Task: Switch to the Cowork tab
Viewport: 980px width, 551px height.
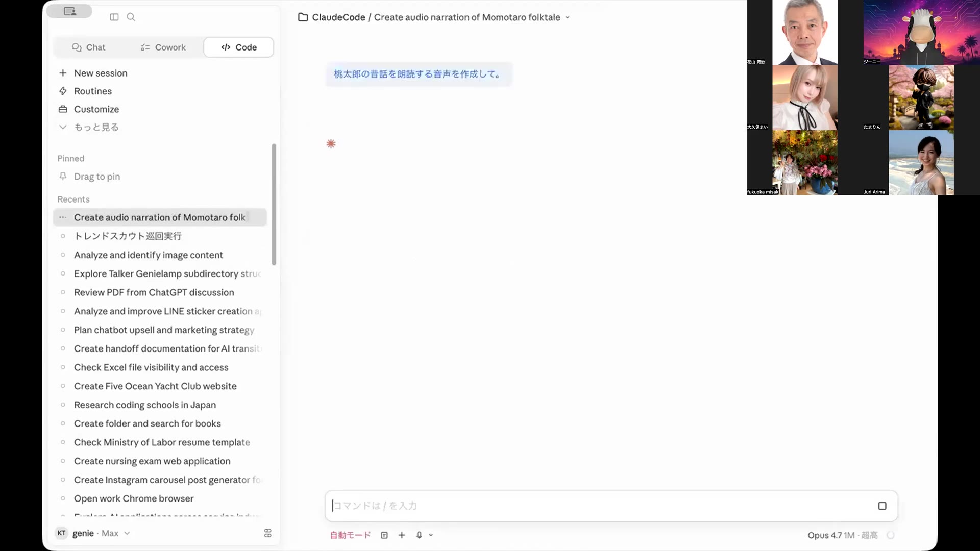Action: pos(163,47)
